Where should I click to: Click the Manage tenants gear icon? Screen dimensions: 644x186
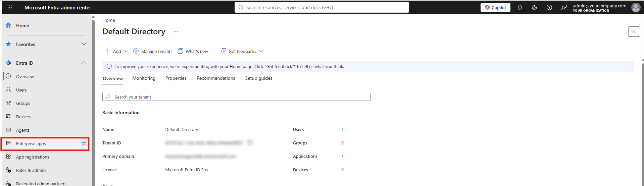coord(136,51)
